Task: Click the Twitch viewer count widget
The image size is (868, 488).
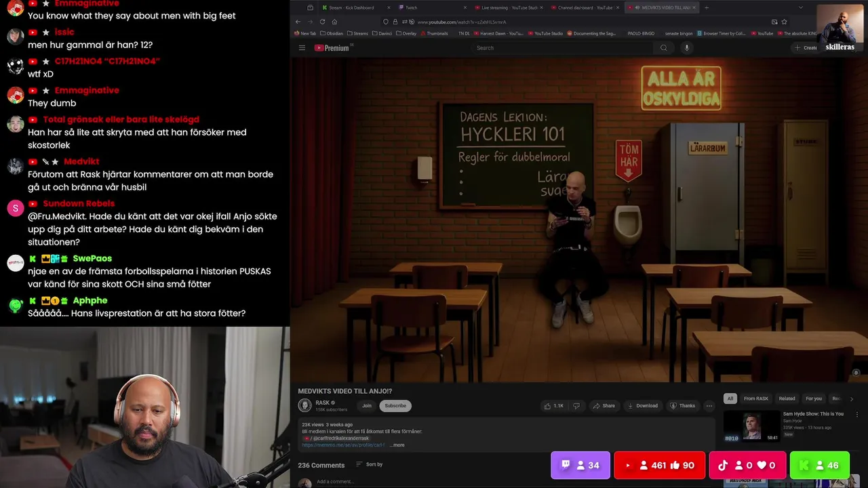Action: click(580, 465)
